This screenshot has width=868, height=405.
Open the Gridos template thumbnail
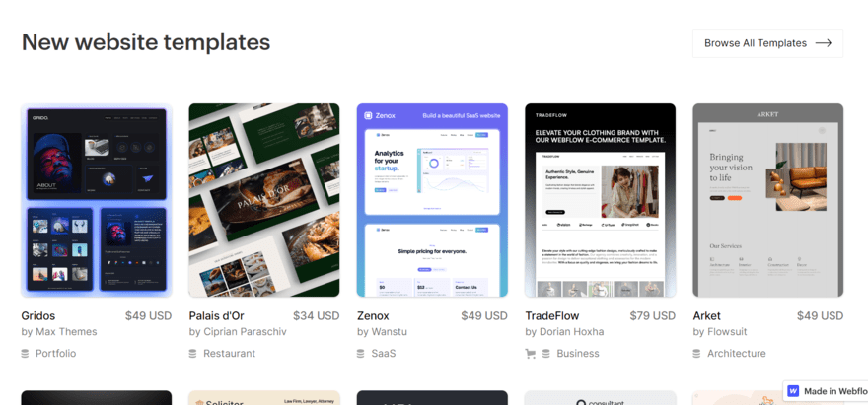point(97,200)
